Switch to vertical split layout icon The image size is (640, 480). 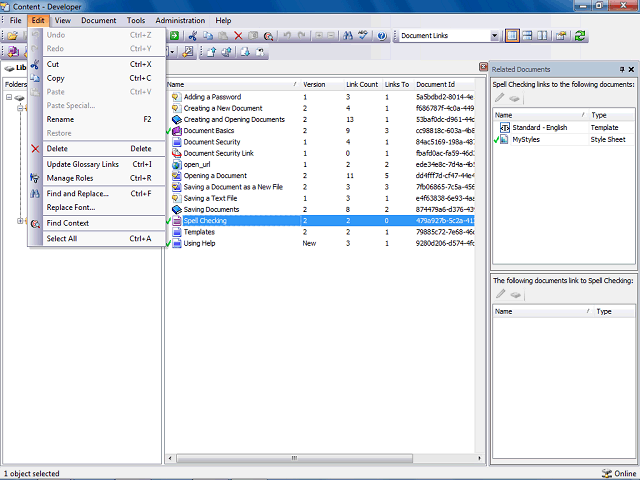click(542, 36)
